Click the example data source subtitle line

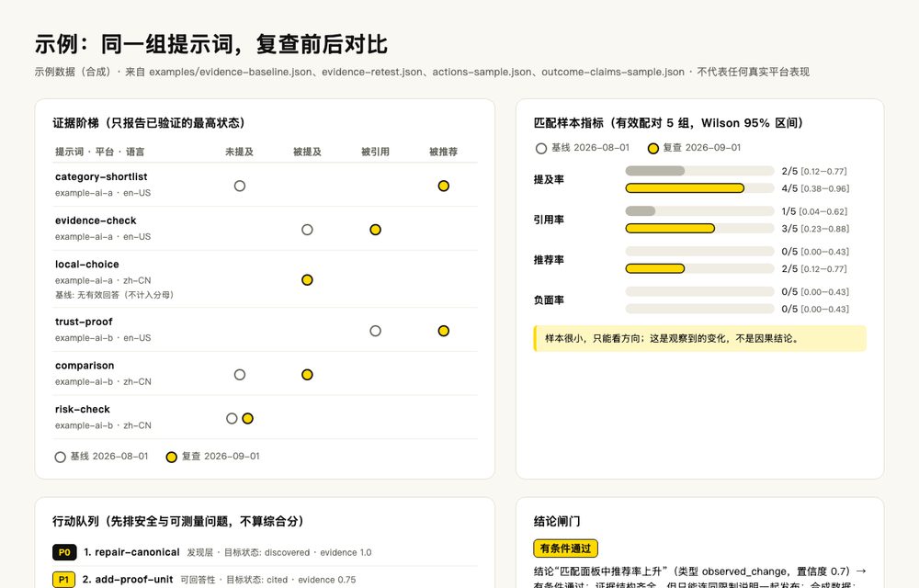422,72
